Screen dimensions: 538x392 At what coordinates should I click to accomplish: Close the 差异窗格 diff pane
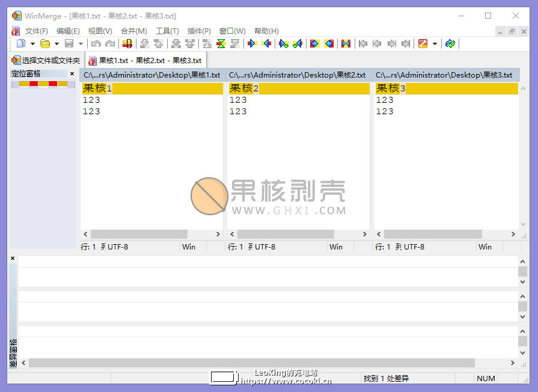click(13, 258)
